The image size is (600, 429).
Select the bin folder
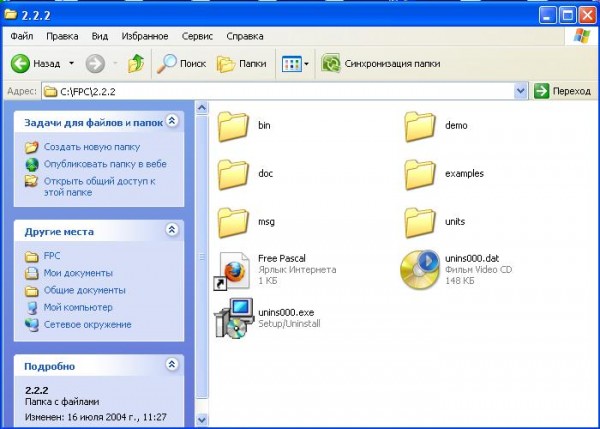pyautogui.click(x=233, y=126)
